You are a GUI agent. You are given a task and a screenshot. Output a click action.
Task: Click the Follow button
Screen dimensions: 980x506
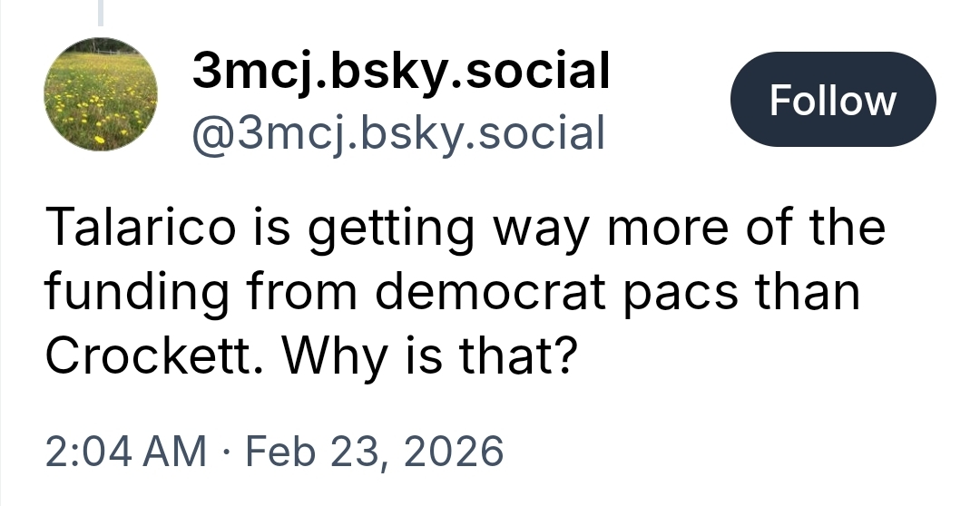[832, 100]
